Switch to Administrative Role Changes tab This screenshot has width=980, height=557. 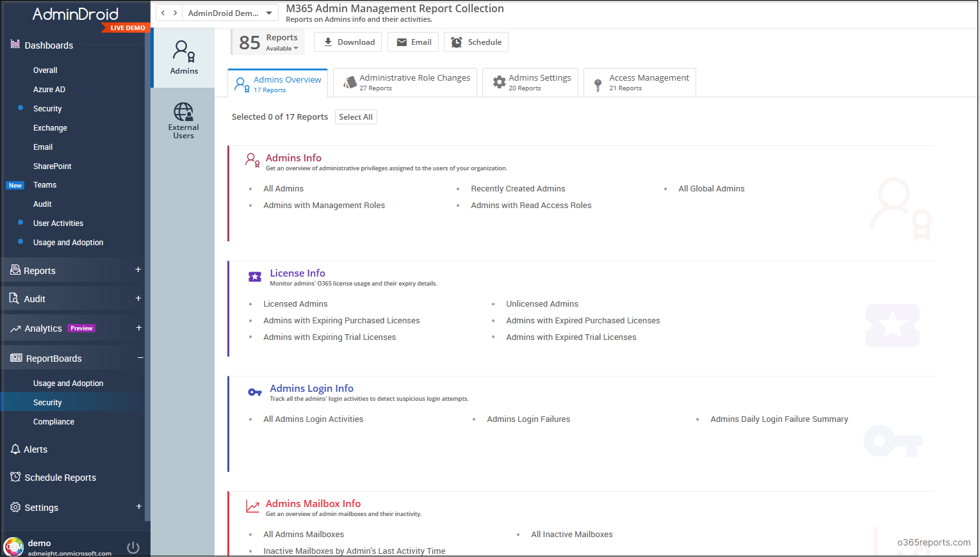[x=405, y=83]
